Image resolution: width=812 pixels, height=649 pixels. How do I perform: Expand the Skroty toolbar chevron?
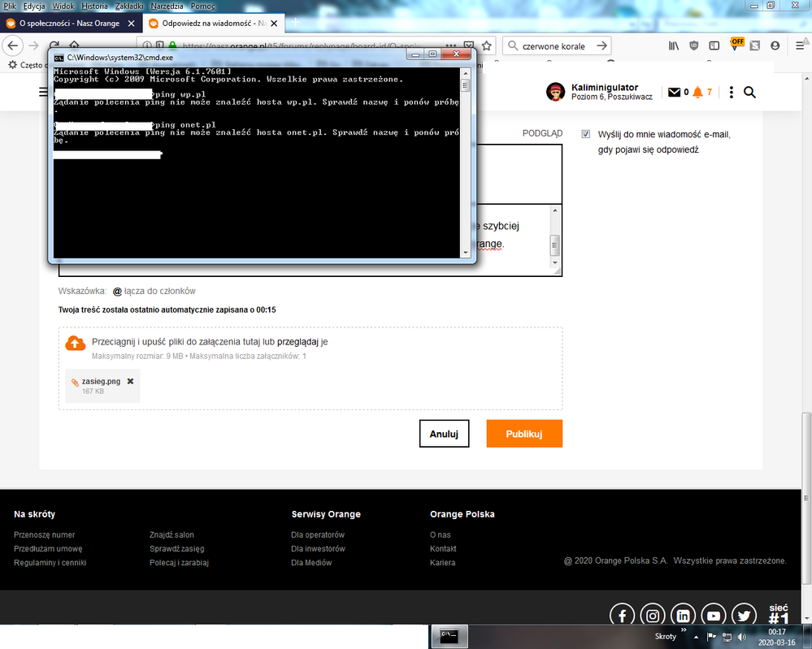(x=683, y=630)
